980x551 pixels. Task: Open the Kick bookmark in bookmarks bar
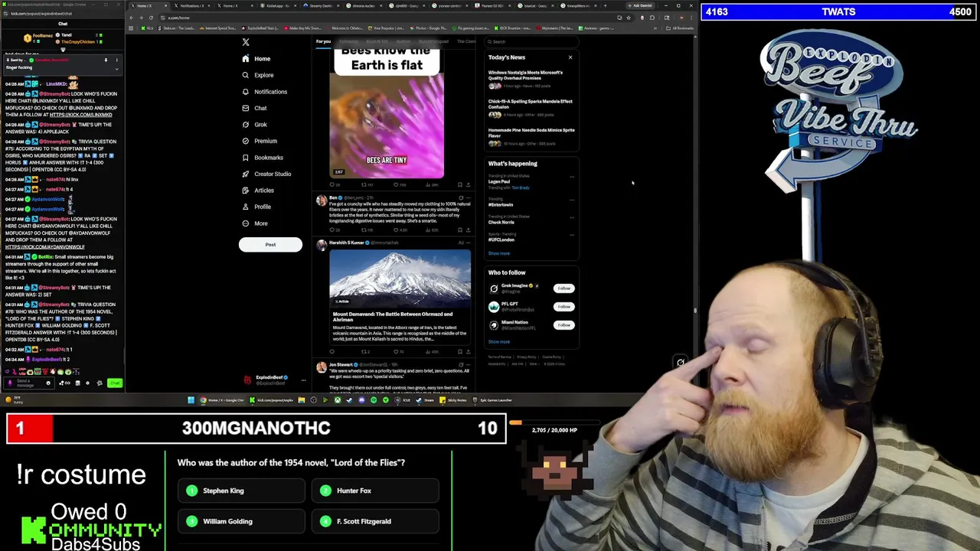coord(148,28)
